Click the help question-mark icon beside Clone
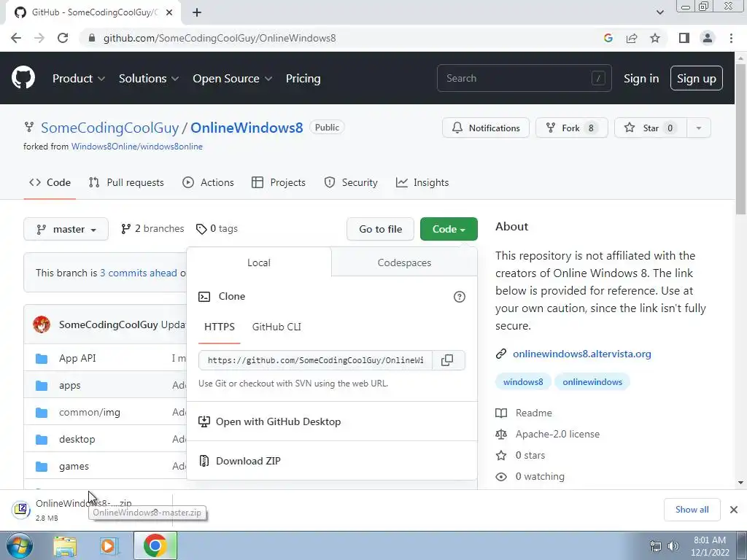 tap(460, 297)
